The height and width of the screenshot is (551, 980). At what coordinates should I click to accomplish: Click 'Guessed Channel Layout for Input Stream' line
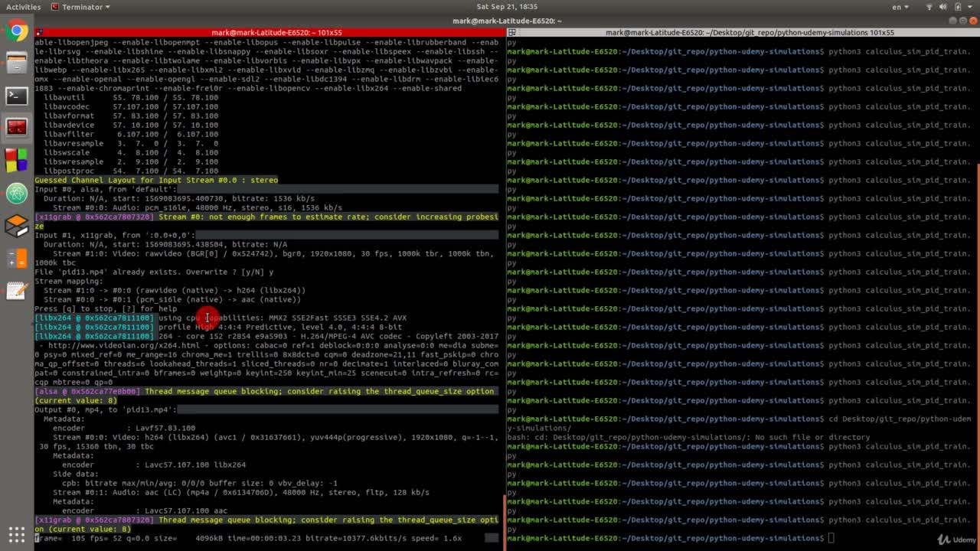[156, 180]
